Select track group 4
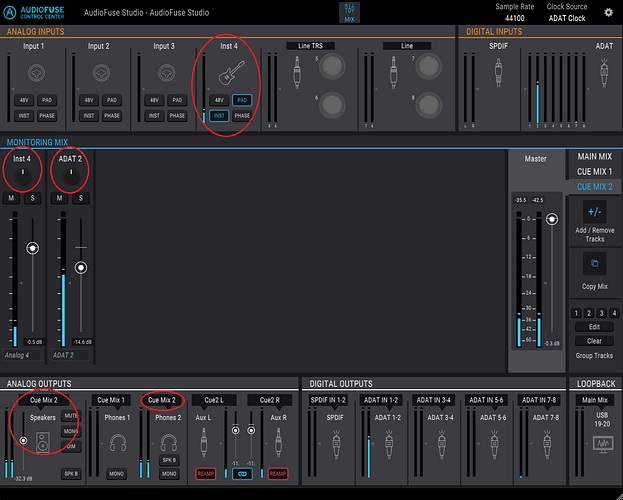623x500 pixels. pos(614,313)
